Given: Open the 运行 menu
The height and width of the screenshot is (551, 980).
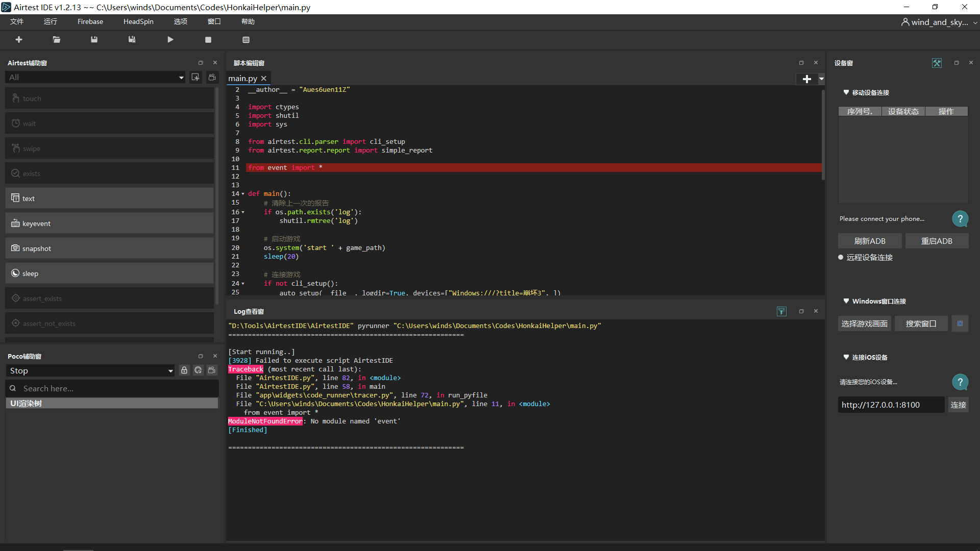Looking at the screenshot, I should 51,21.
